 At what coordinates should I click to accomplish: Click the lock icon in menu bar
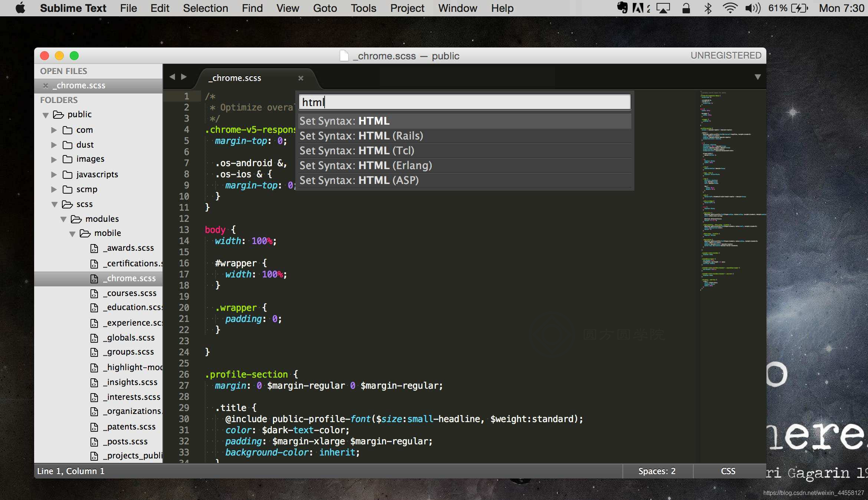coord(686,8)
